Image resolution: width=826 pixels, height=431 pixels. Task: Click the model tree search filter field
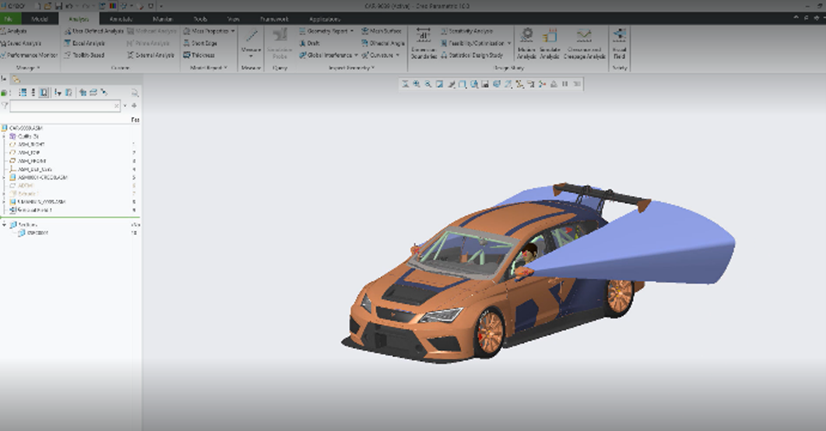(x=62, y=105)
